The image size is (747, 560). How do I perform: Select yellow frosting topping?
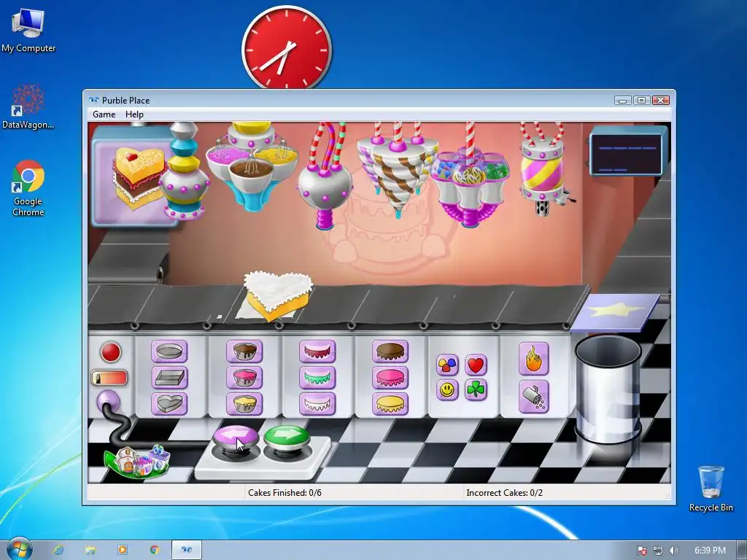390,404
